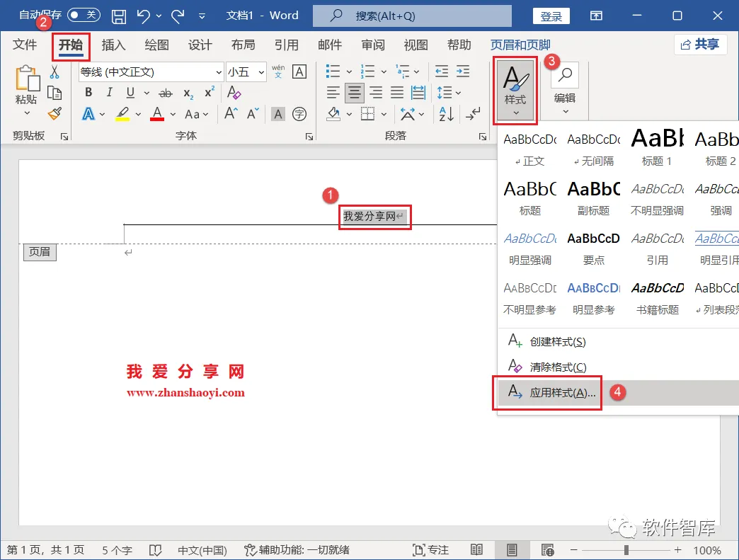Check proofing errors book icon
The image size is (739, 560).
155,550
